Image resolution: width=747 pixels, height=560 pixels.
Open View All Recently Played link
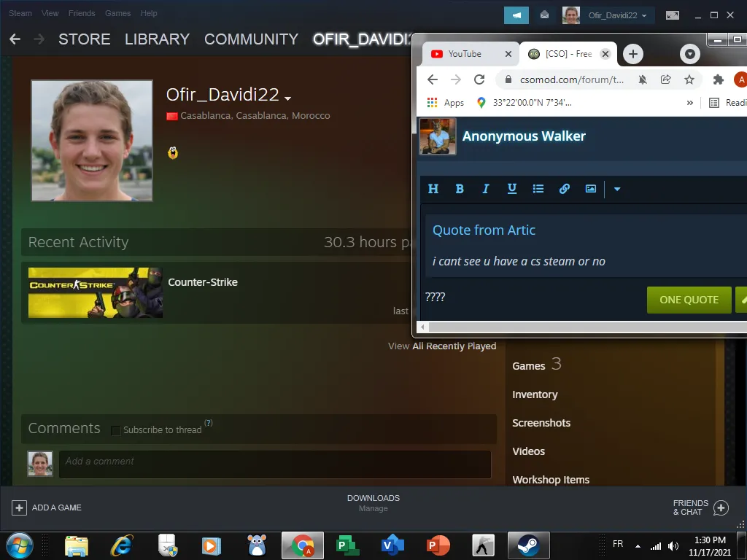tap(441, 346)
